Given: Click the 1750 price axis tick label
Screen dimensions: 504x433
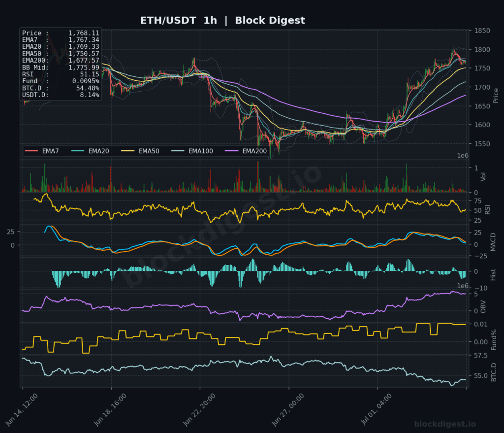Looking at the screenshot, I should click(482, 68).
